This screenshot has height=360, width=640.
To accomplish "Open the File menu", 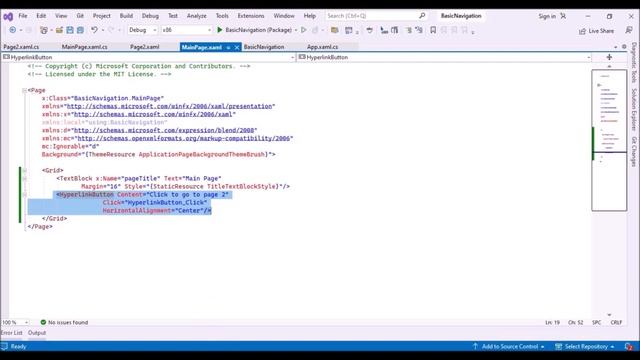I will [23, 16].
